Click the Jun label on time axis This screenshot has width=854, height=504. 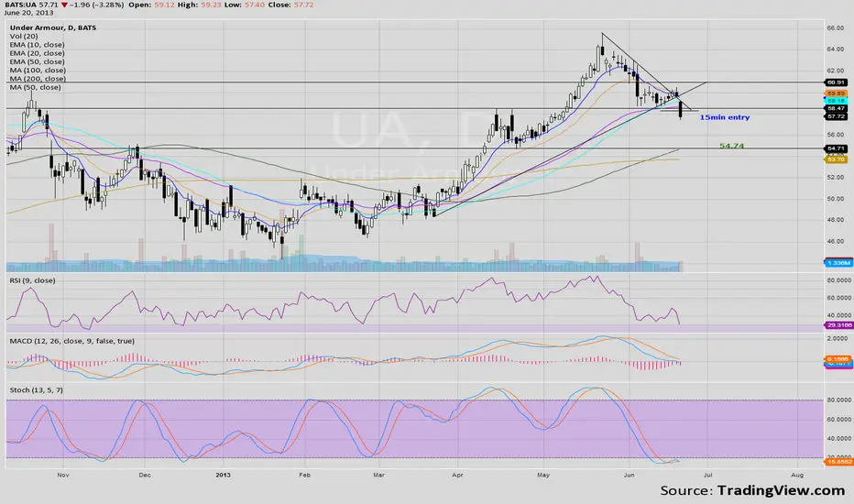[630, 475]
